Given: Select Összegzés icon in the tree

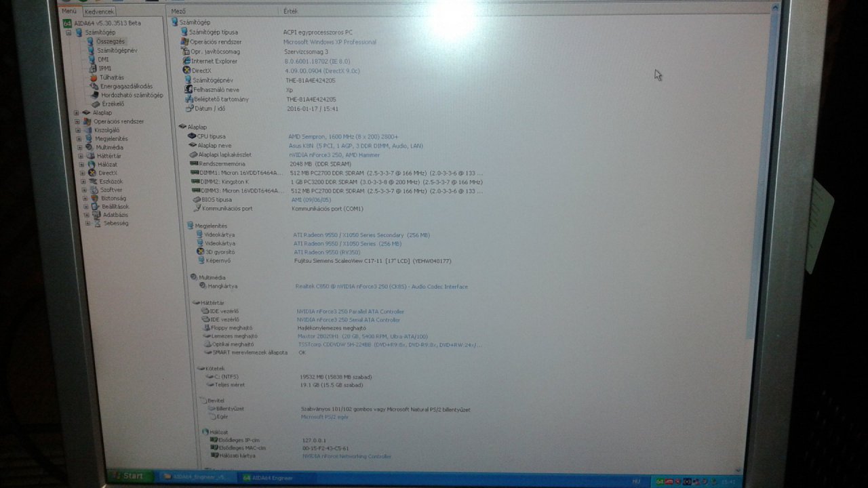Looking at the screenshot, I should click(x=90, y=41).
